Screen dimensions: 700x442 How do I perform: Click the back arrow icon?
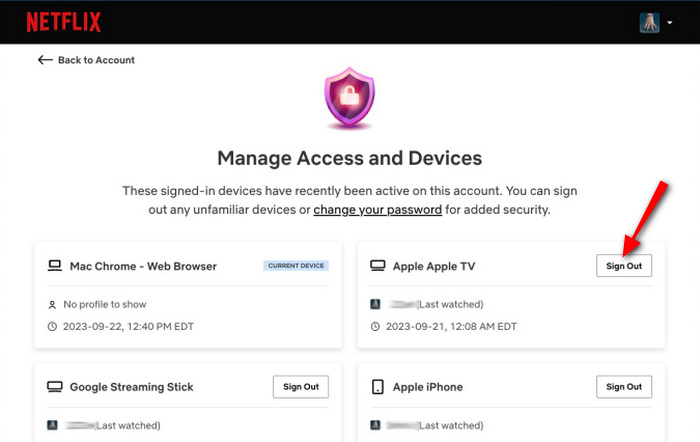45,60
